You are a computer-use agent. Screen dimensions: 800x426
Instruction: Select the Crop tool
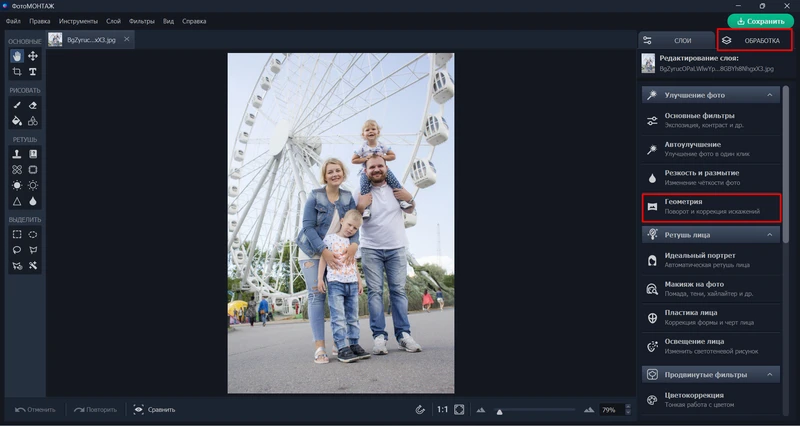coord(17,71)
